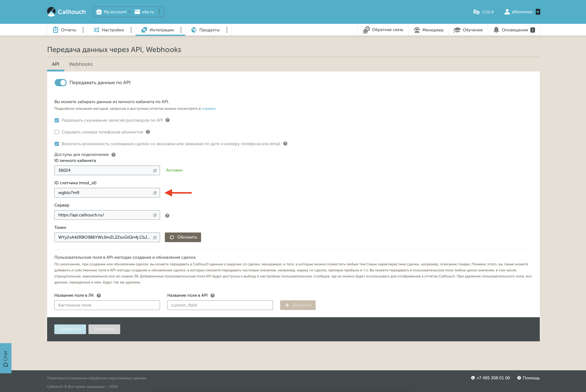This screenshot has width=586, height=392.
Task: Click the Добавить button
Action: [298, 305]
